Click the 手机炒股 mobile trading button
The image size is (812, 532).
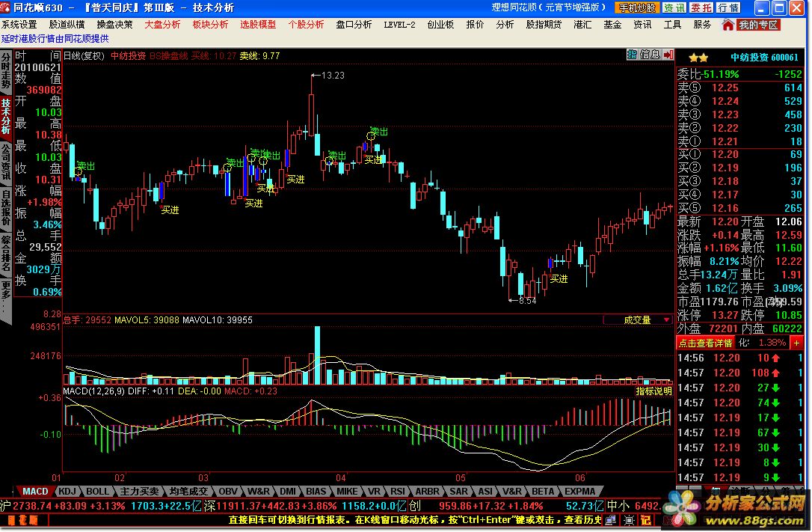tap(637, 7)
